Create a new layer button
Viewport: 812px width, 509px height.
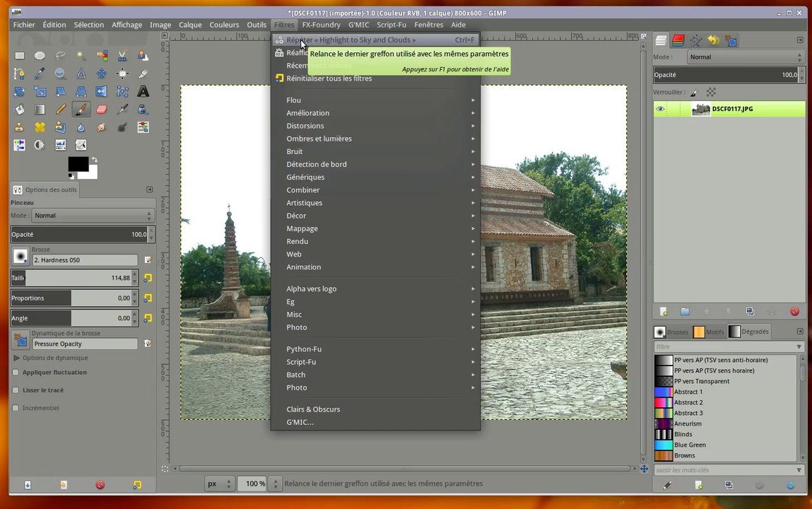click(x=664, y=311)
